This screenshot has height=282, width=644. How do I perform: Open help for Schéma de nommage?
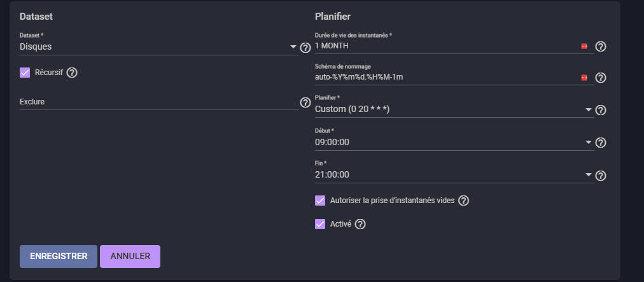[601, 78]
